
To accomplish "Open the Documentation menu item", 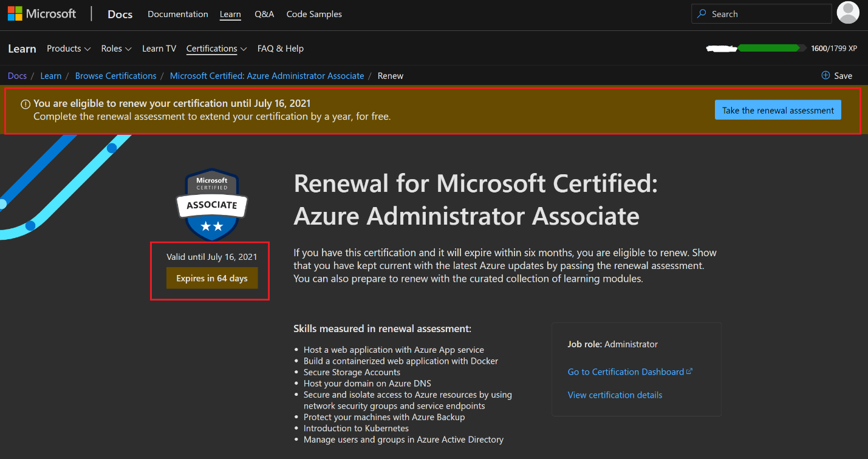I will (x=178, y=14).
